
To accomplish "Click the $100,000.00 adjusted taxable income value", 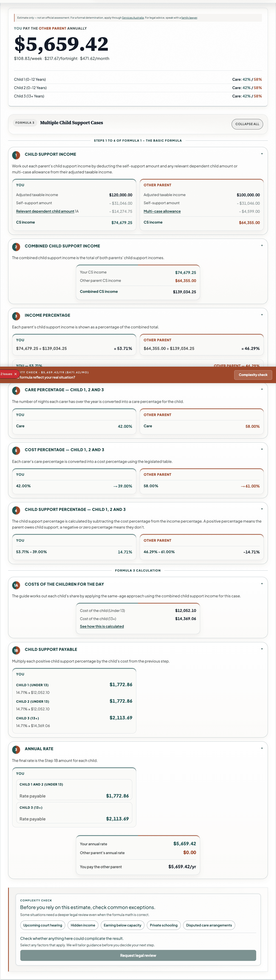I will coord(248,195).
